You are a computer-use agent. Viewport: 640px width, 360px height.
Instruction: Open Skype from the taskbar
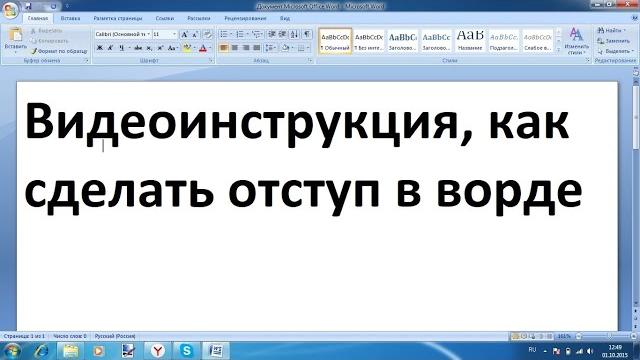point(187,351)
